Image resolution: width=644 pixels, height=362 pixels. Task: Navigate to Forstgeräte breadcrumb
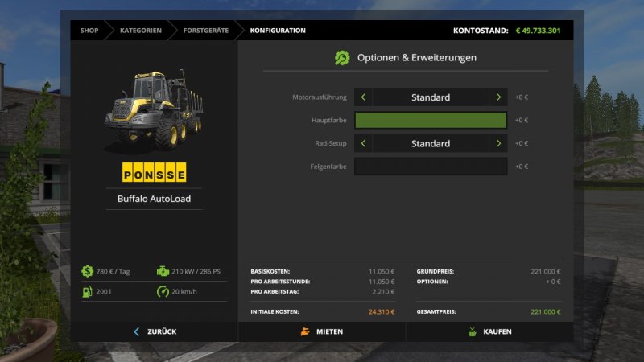205,31
